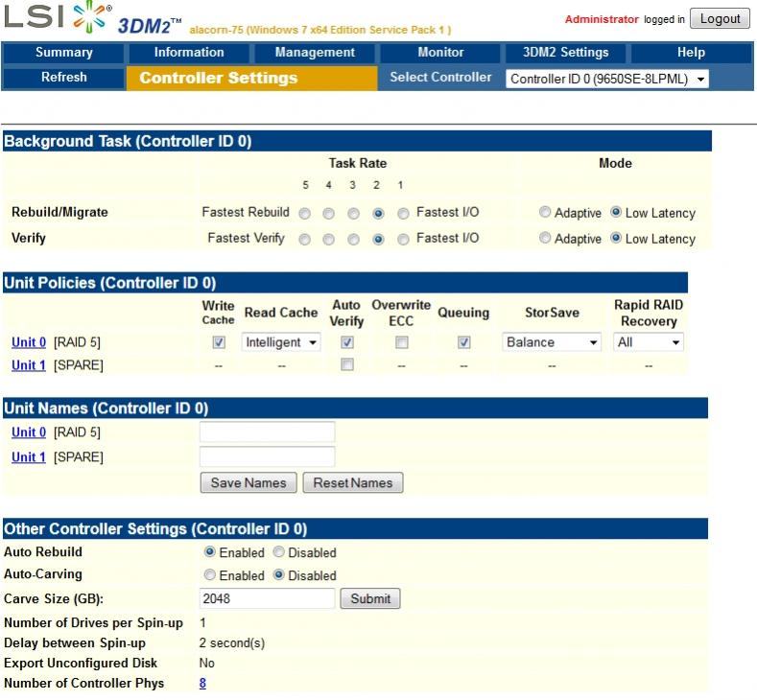Open the Monitor menu
This screenshot has width=757, height=700.
[440, 53]
